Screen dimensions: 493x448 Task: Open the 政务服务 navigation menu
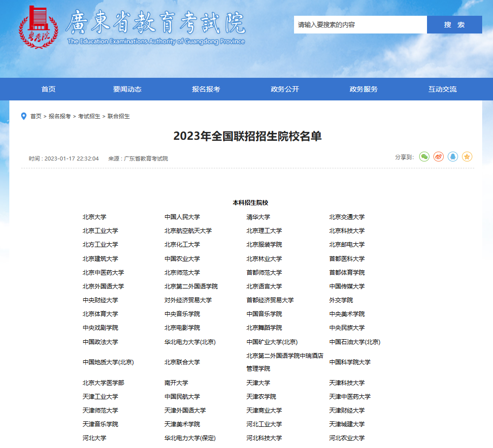click(x=363, y=89)
